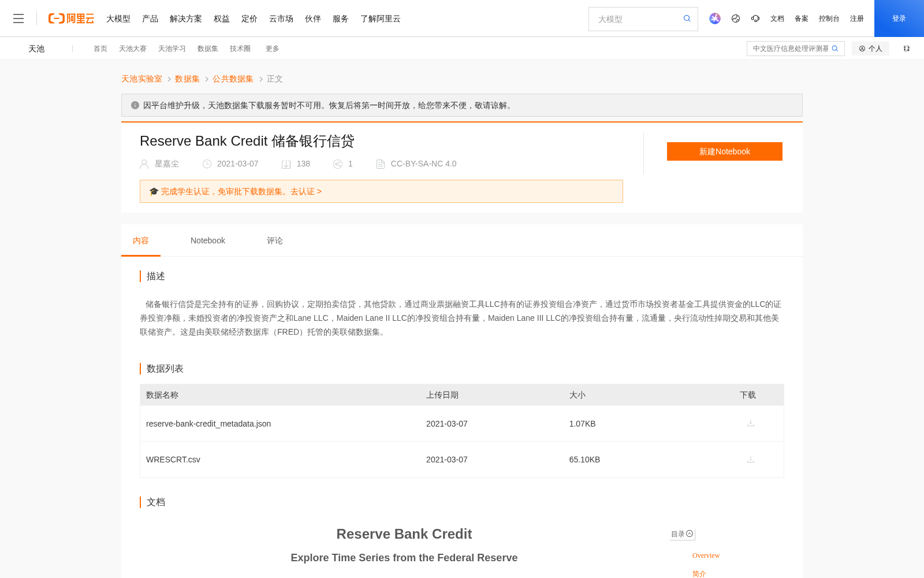Click the maintenance notice info icon
The image size is (924, 578).
pyautogui.click(x=135, y=105)
